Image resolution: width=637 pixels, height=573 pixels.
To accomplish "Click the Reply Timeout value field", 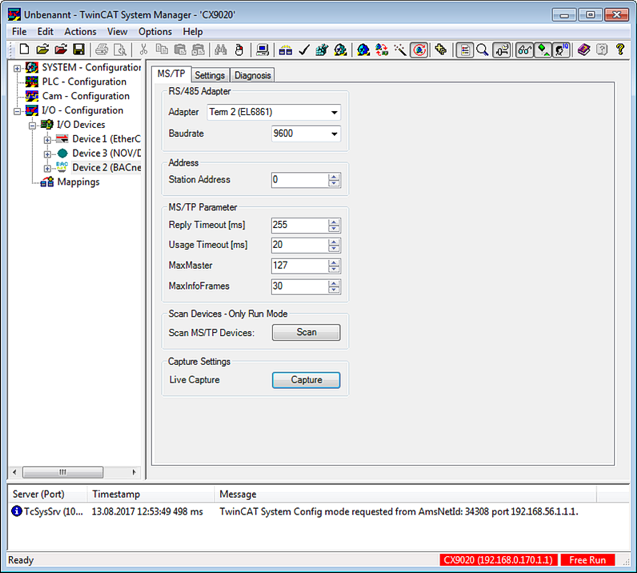I will pyautogui.click(x=299, y=225).
